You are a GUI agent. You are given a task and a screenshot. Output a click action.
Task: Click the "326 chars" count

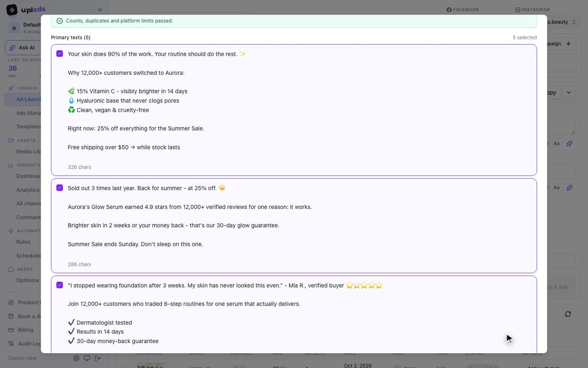pos(79,167)
